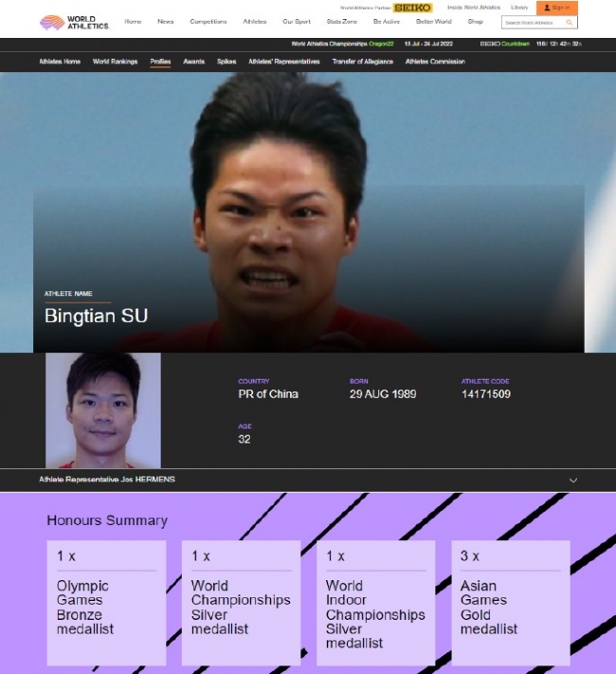Viewport: 616px width, 674px height.
Task: Go to the Spikes tab
Action: coord(226,62)
